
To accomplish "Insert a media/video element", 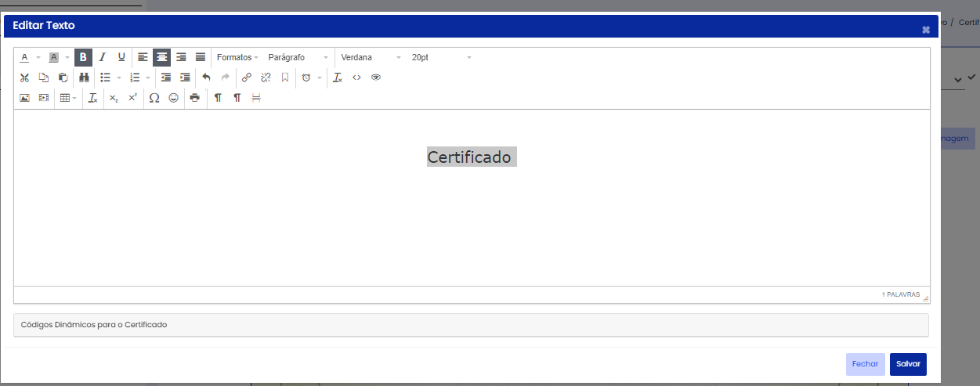I will click(44, 98).
